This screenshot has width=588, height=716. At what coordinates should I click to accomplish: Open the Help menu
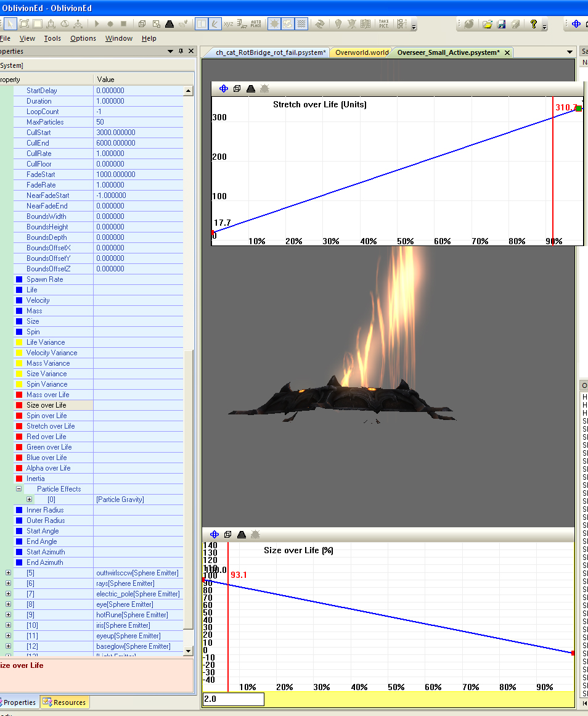click(x=149, y=38)
